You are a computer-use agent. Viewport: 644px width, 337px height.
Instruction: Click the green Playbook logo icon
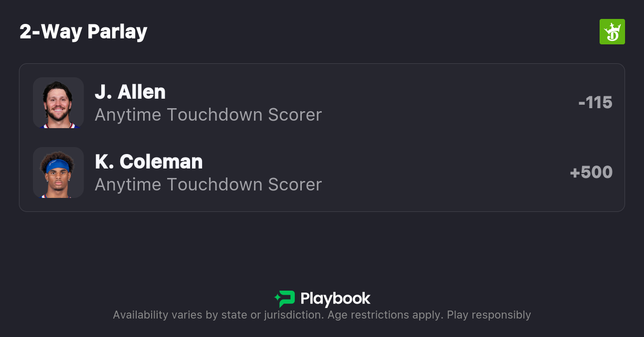pos(286,299)
